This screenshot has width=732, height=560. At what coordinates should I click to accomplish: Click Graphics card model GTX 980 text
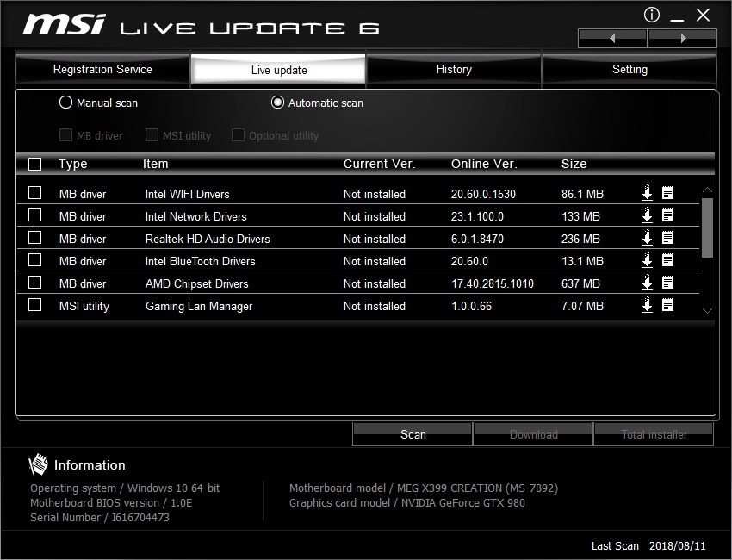click(x=407, y=502)
